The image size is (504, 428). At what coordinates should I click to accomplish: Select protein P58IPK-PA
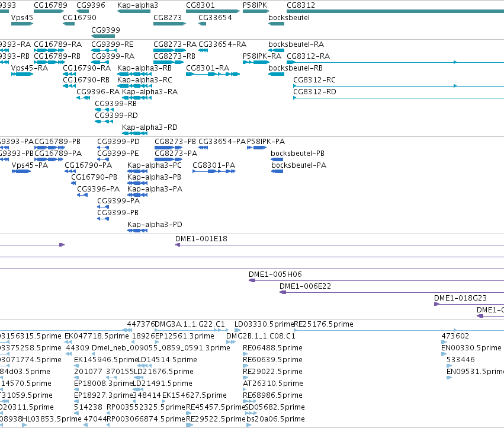click(x=266, y=141)
